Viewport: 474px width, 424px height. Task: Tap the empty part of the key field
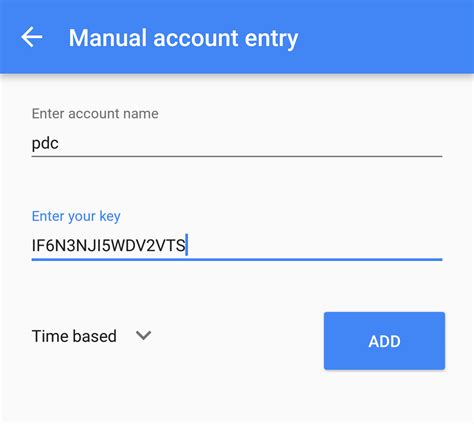(315, 245)
